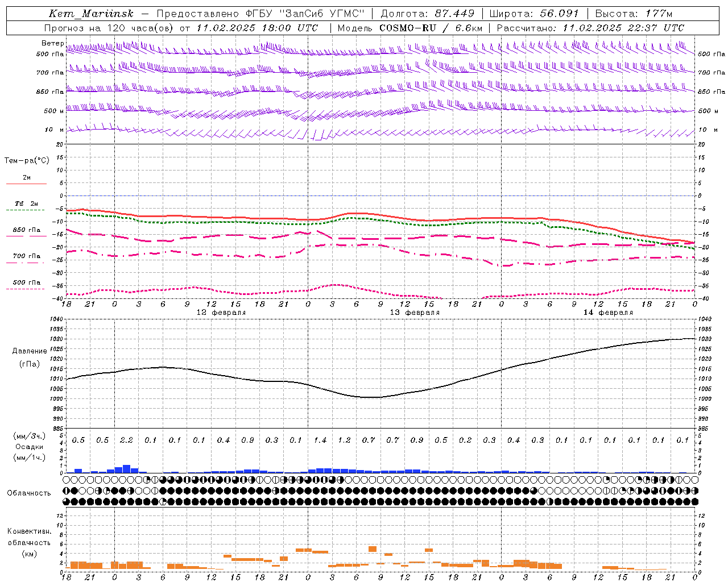Click the '2м' temperature legend entry

(x=27, y=178)
